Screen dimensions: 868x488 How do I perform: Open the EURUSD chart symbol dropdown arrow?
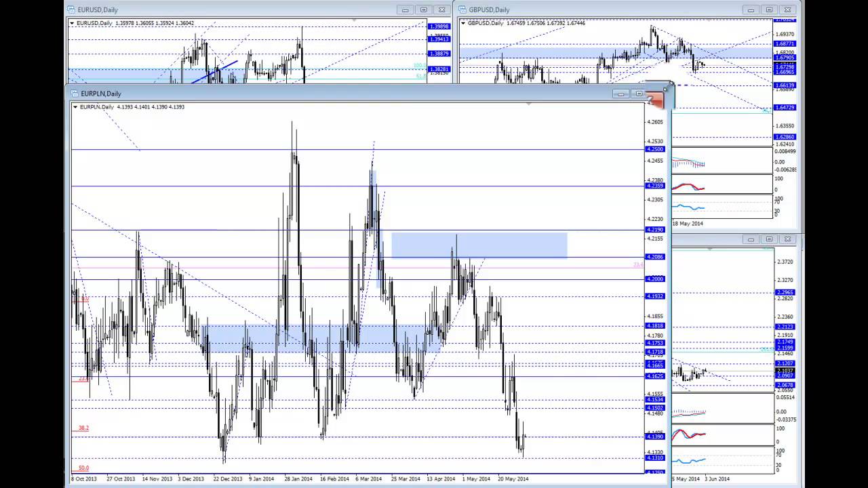[x=72, y=23]
